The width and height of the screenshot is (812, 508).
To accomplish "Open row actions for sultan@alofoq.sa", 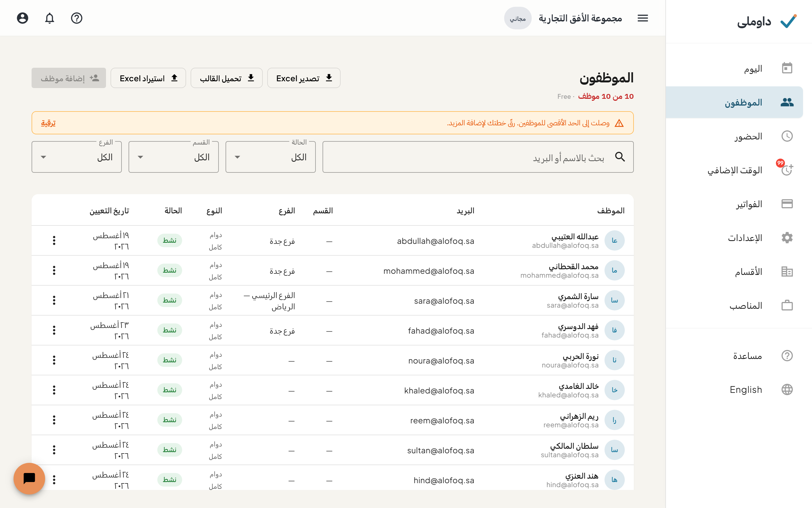I will (54, 450).
